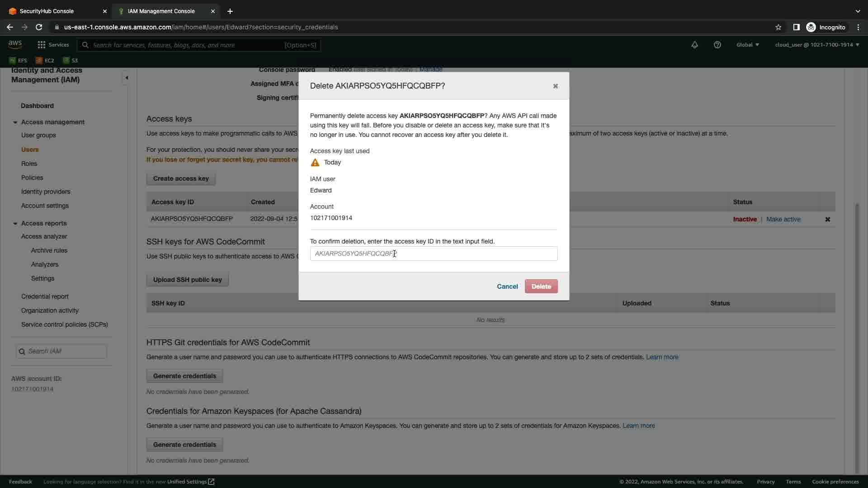Open the cloud_user account dropdown
This screenshot has width=868, height=488.
pyautogui.click(x=816, y=45)
